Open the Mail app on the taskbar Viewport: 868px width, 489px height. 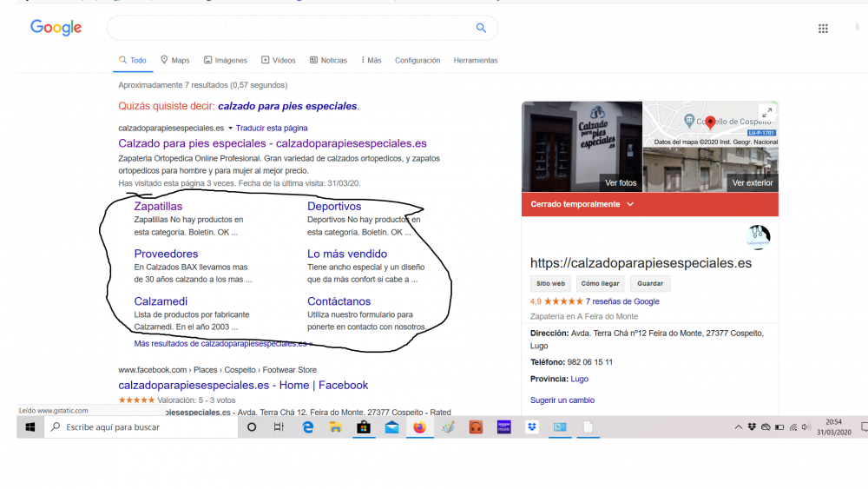[392, 427]
